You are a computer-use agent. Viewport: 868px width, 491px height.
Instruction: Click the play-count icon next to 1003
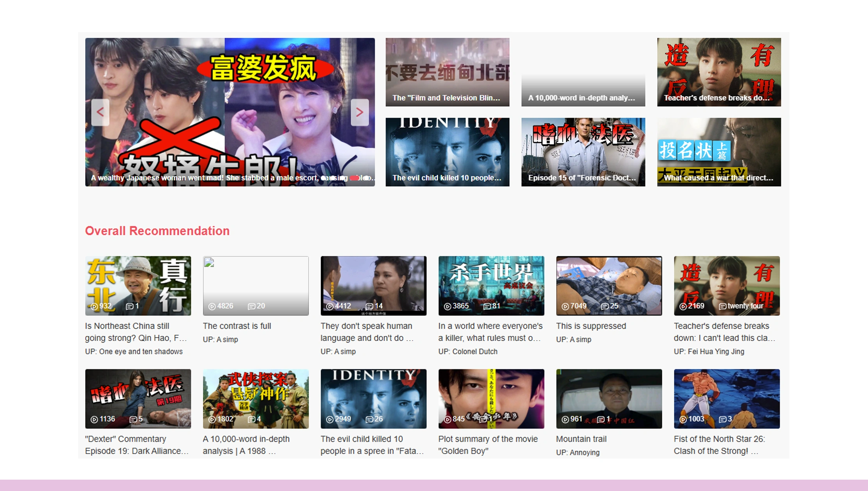[x=683, y=419]
